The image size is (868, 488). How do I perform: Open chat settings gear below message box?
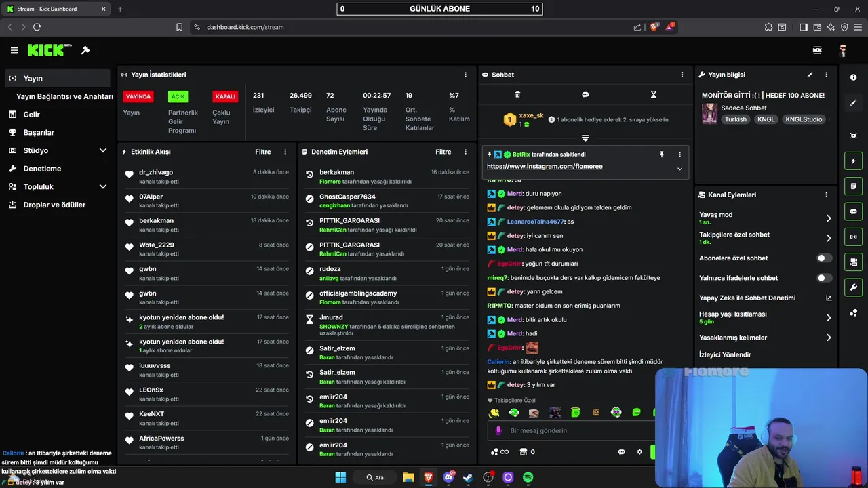coord(639,452)
